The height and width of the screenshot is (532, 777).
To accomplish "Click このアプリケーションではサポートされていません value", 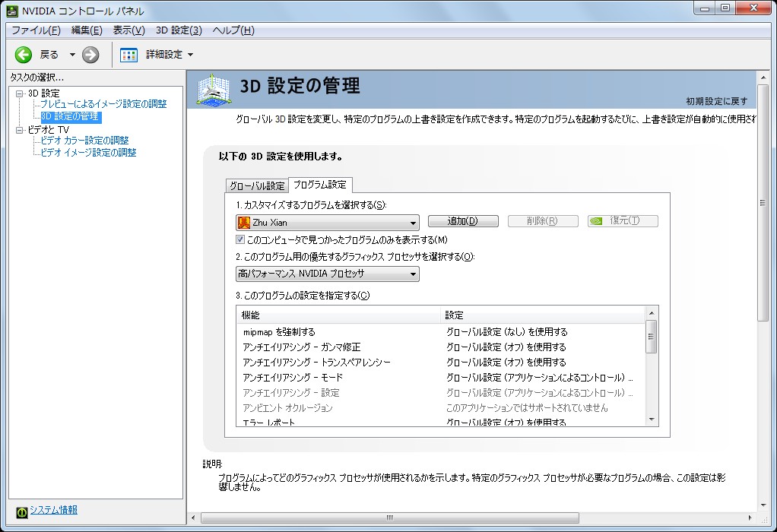I will click(527, 408).
